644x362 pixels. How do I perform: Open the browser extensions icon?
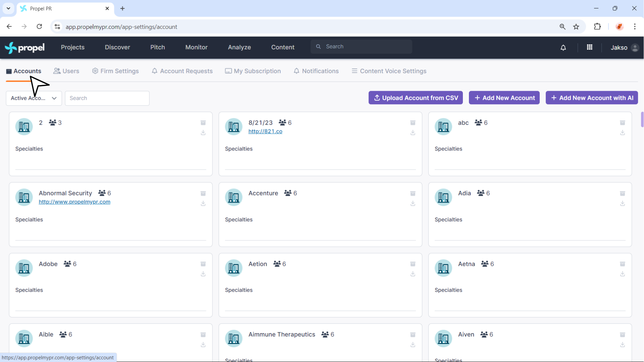597,26
